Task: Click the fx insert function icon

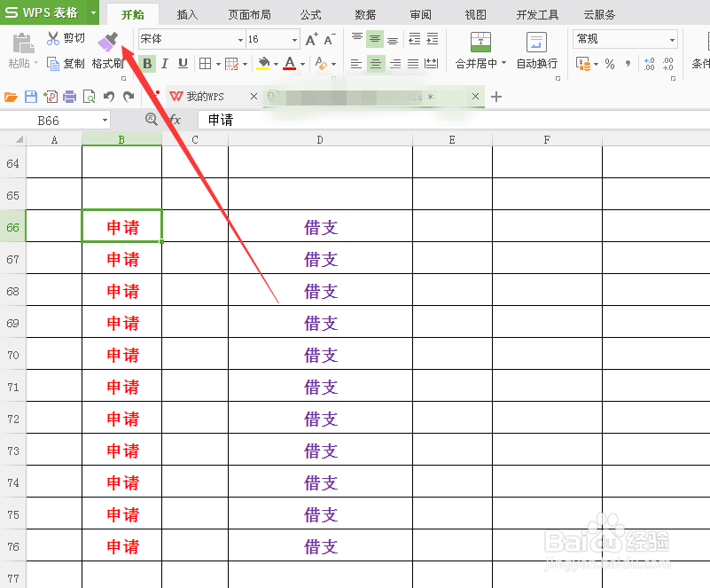Action: coord(175,120)
